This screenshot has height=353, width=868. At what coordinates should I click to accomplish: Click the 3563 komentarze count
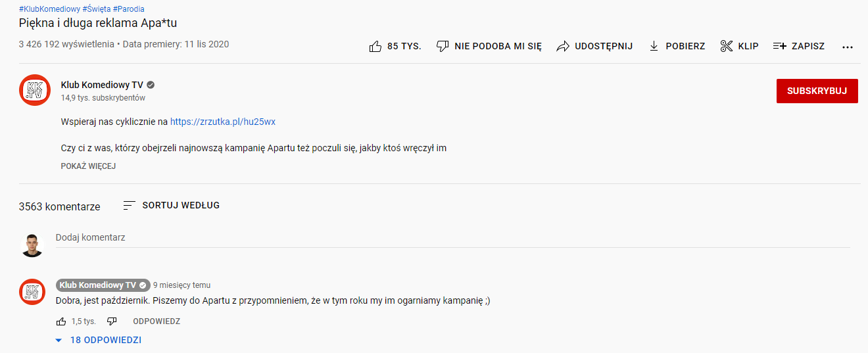point(59,206)
